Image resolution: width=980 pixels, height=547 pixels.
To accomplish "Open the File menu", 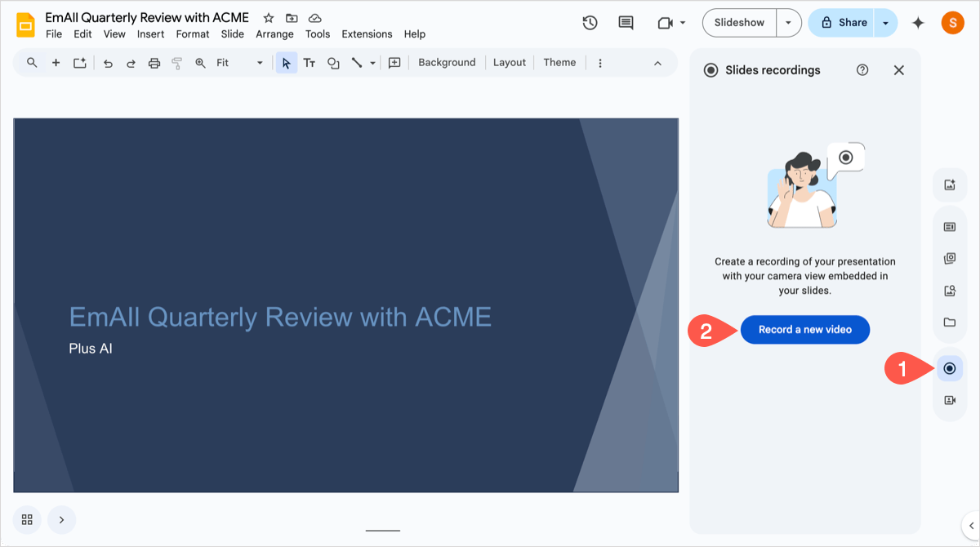I will point(54,34).
